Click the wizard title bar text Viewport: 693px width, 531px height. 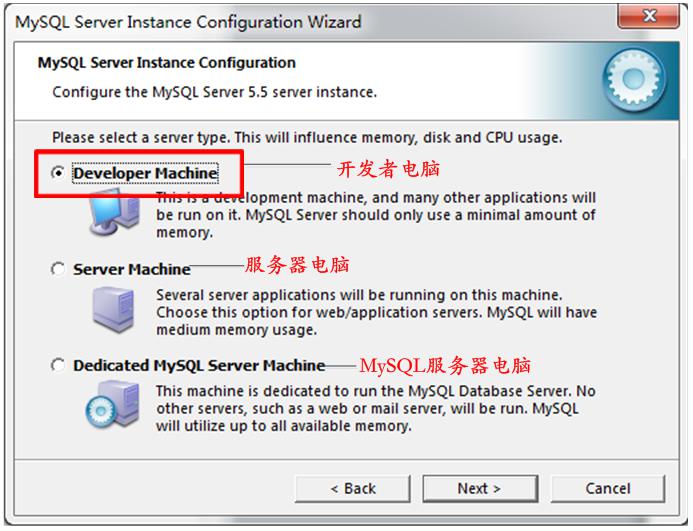tap(188, 22)
